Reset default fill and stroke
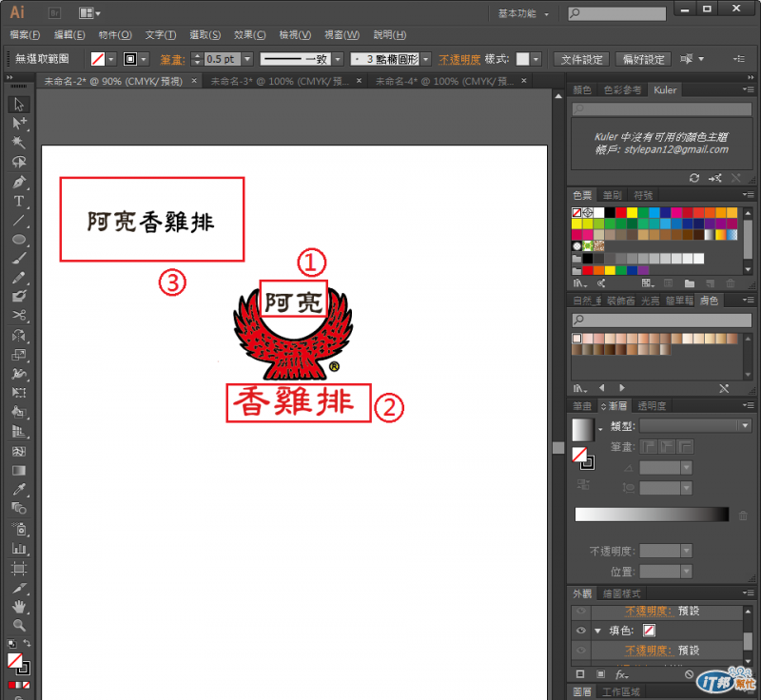Screen dimensions: 761x700 [11, 644]
